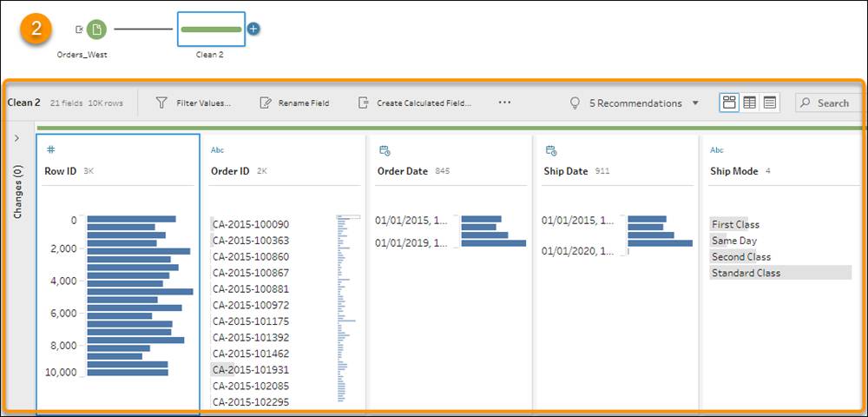Select order CA-2015-100972
This screenshot has height=417, width=868.
point(251,305)
